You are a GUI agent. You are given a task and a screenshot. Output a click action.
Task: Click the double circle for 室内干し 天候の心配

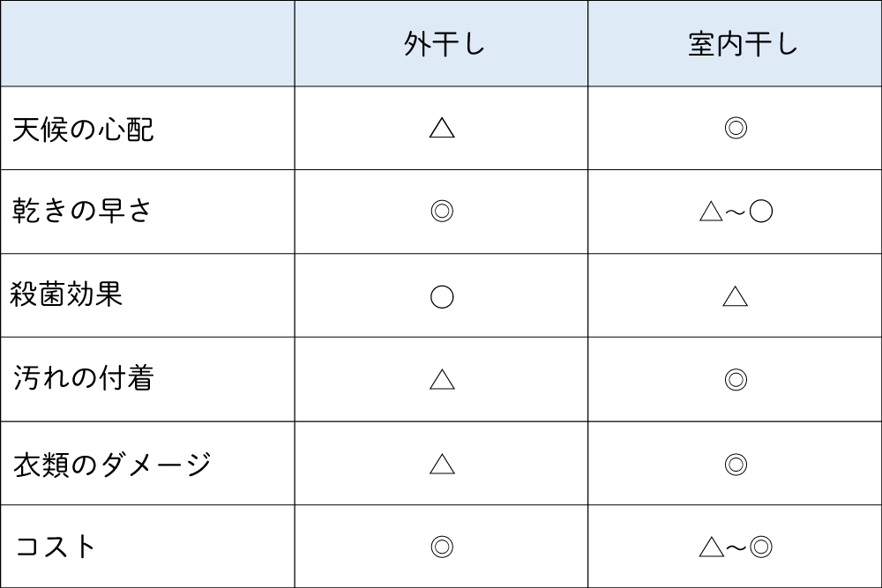tap(736, 129)
